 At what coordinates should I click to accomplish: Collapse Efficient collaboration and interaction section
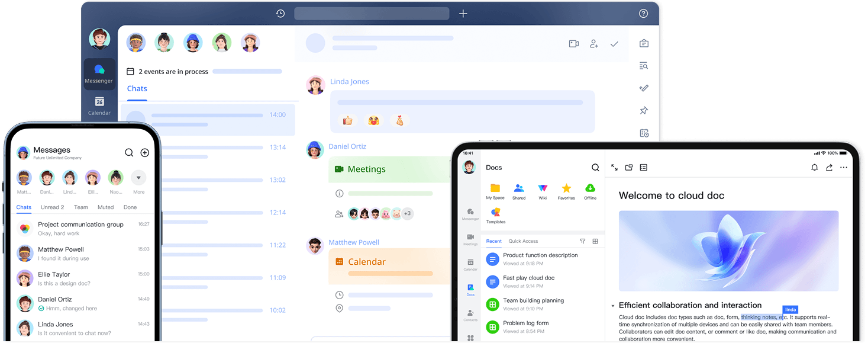click(x=612, y=306)
